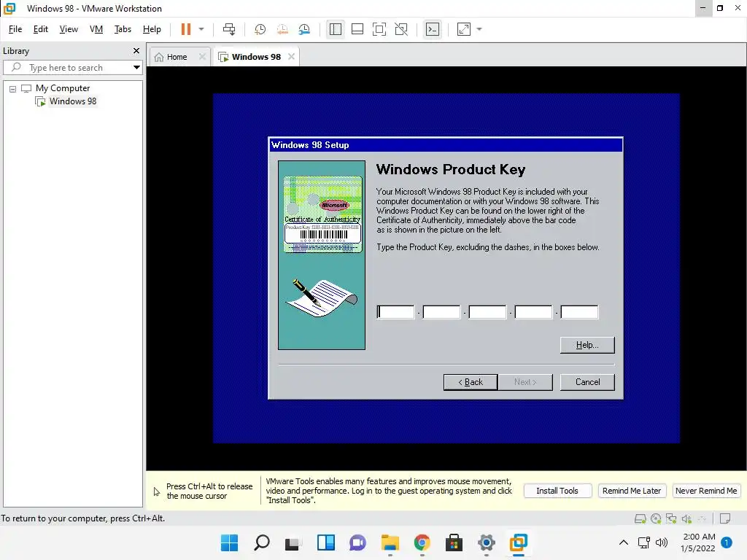
Task: Click the fifth product key box
Action: pos(579,312)
